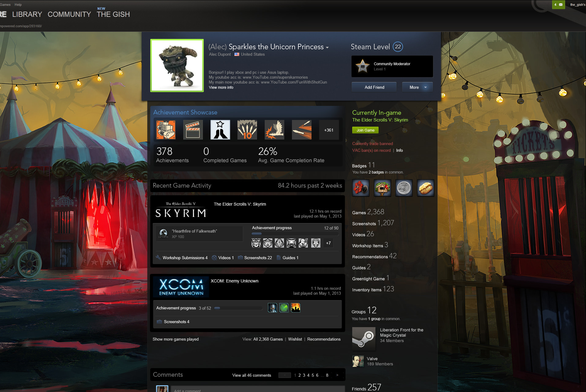Open the Inventory Items 123 link
This screenshot has width=586, height=392.
tap(373, 289)
